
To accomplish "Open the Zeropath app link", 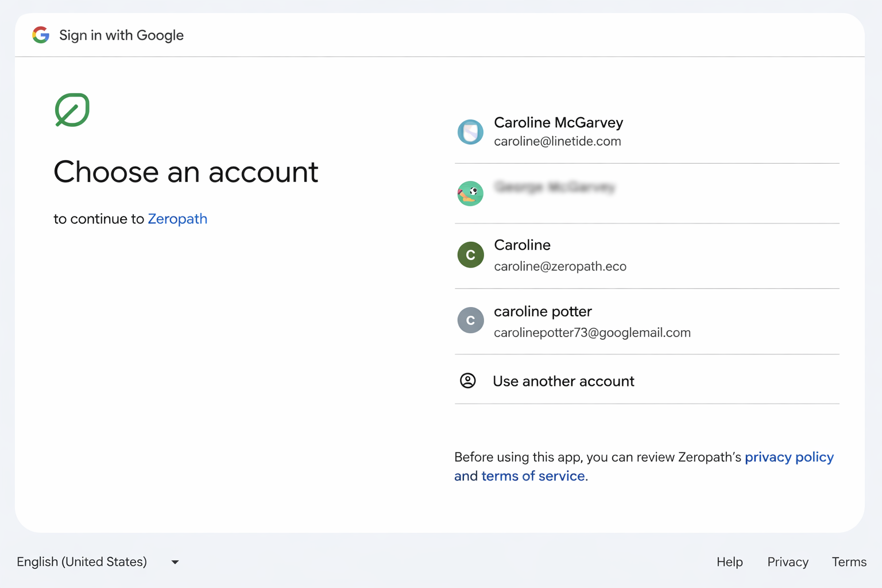I will click(x=177, y=219).
